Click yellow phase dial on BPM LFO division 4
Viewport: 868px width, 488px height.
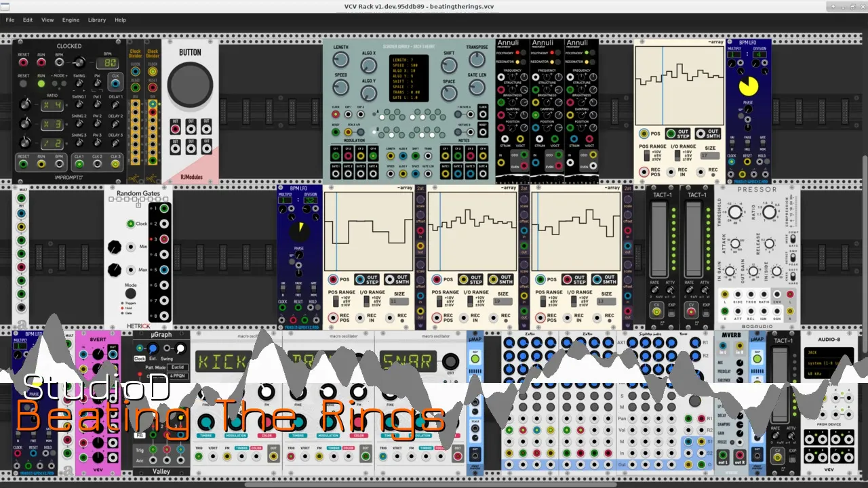coord(748,86)
